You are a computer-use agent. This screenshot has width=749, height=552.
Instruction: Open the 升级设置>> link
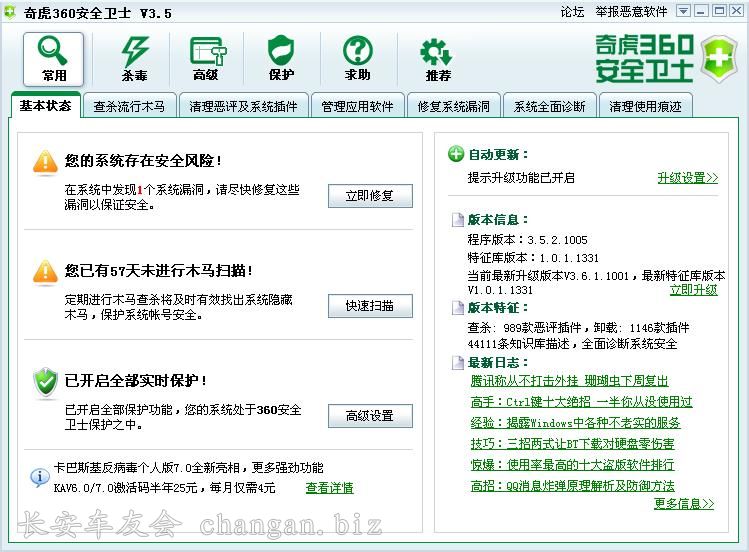click(x=687, y=178)
